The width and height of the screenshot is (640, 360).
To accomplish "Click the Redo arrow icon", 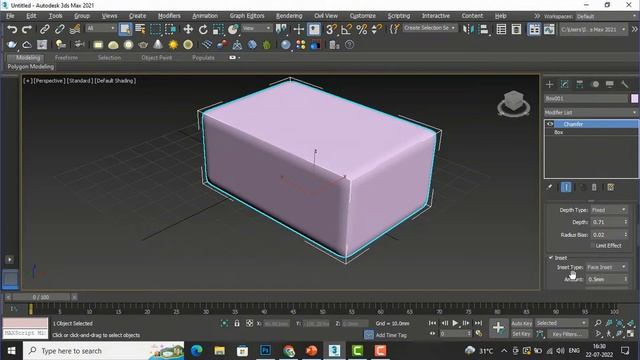I will pyautogui.click(x=27, y=29).
